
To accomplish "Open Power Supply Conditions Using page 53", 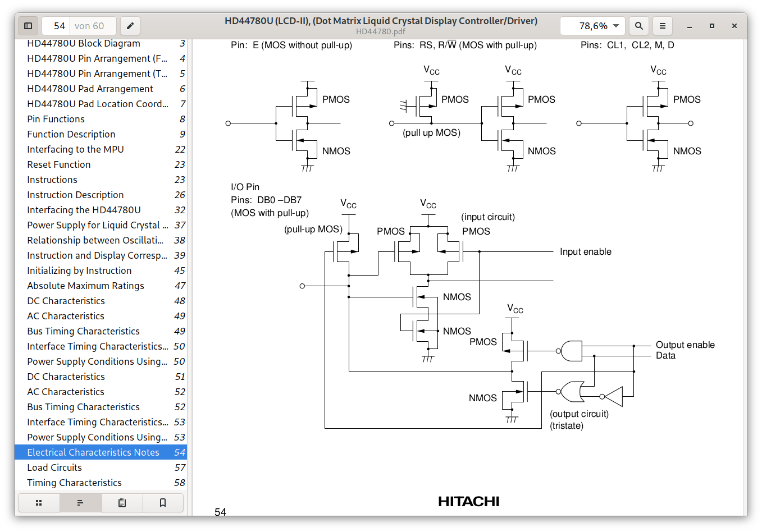I will tap(101, 437).
